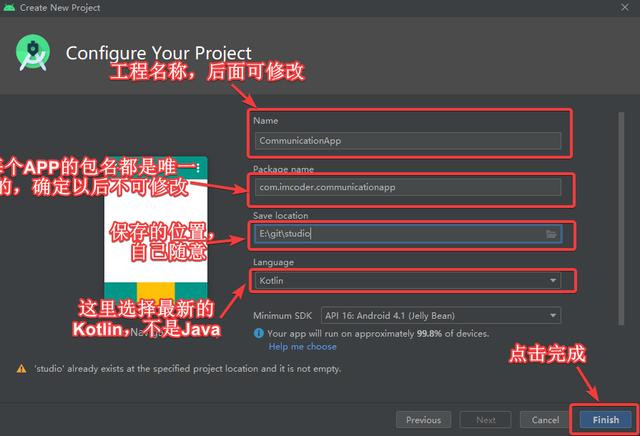The image size is (640, 436).
Task: Click the Package name field
Action: [408, 187]
